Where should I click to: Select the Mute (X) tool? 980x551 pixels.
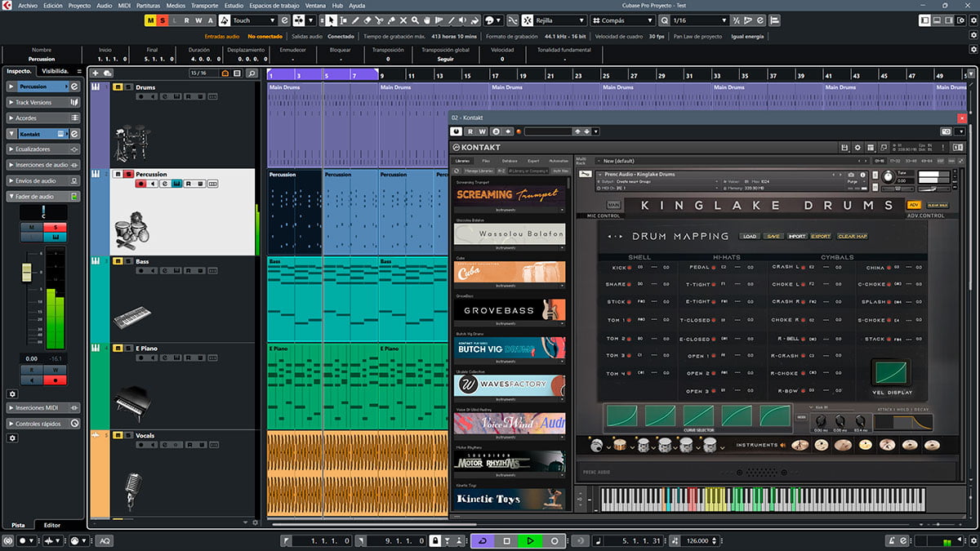point(403,20)
